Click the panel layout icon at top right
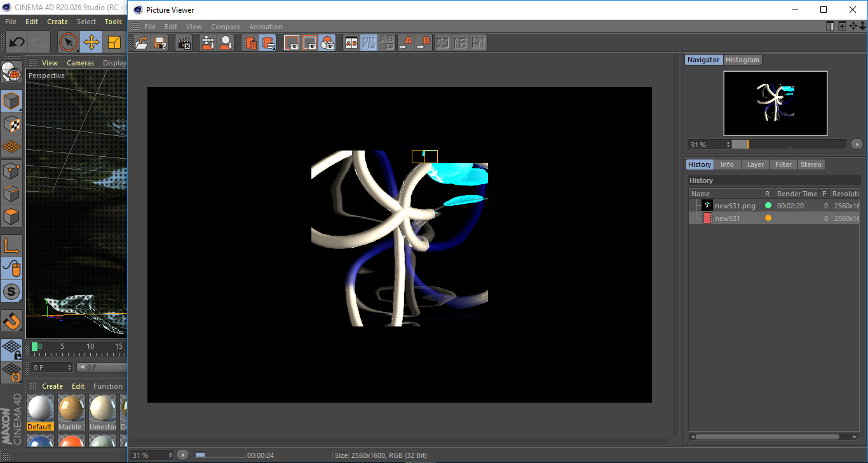The image size is (868, 463). tap(830, 26)
